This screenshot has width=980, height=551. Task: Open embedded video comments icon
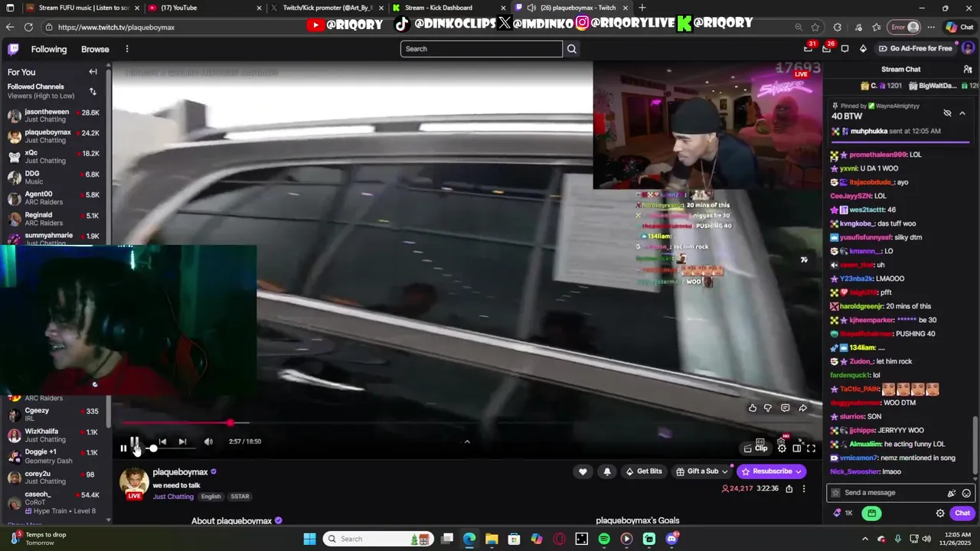coord(785,408)
